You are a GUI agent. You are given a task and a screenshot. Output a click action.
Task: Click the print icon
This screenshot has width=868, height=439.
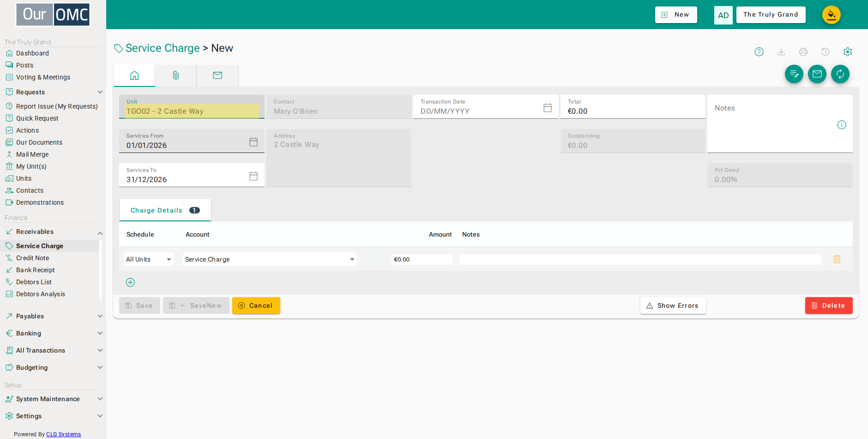pos(803,52)
